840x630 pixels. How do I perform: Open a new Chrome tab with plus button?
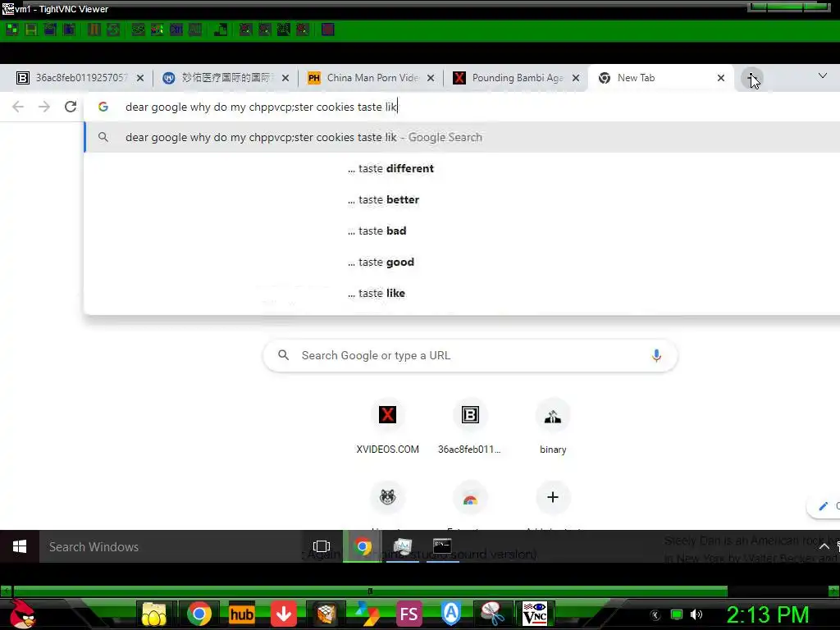(752, 78)
